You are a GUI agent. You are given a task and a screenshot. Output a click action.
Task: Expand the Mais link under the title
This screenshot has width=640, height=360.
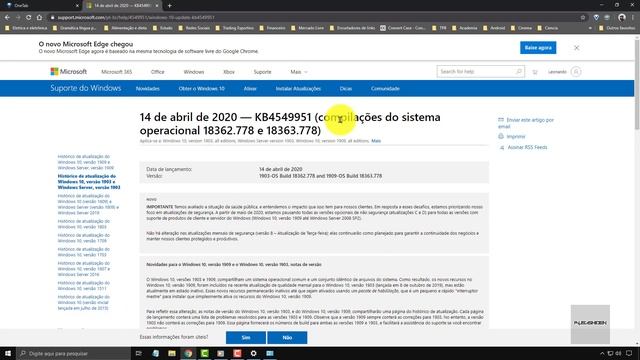coord(376,141)
